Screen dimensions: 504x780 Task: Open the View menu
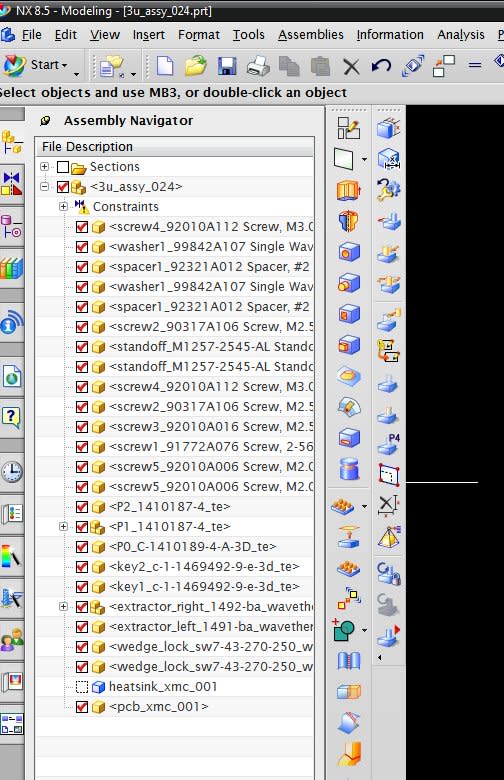104,35
